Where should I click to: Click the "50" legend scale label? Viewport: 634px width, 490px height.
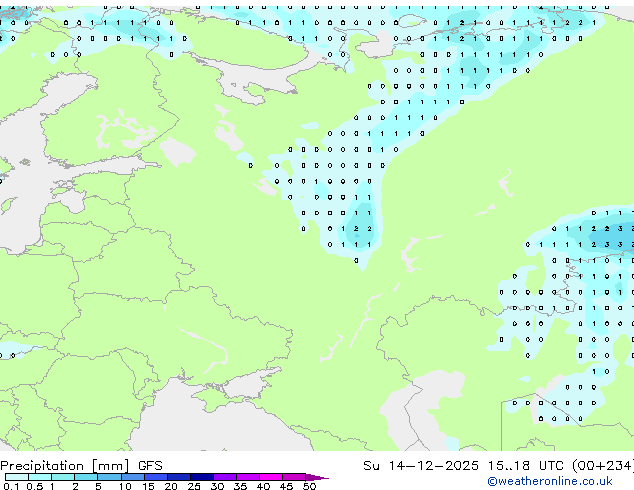(310, 486)
